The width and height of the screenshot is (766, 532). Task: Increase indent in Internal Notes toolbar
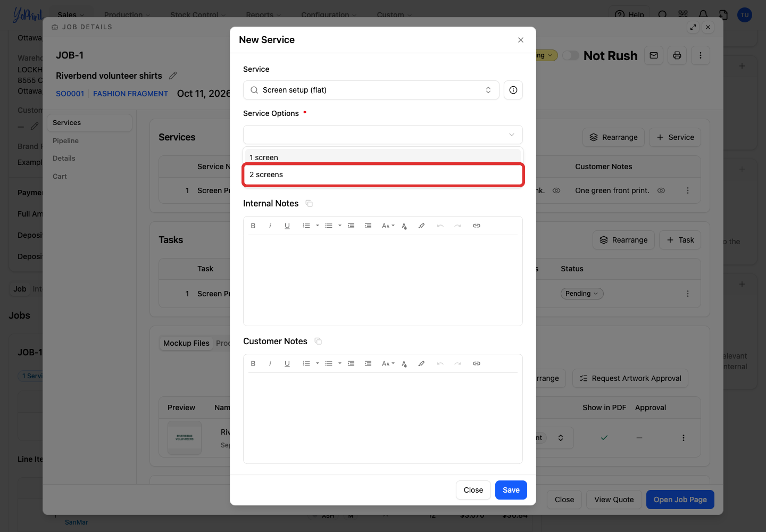(x=368, y=226)
